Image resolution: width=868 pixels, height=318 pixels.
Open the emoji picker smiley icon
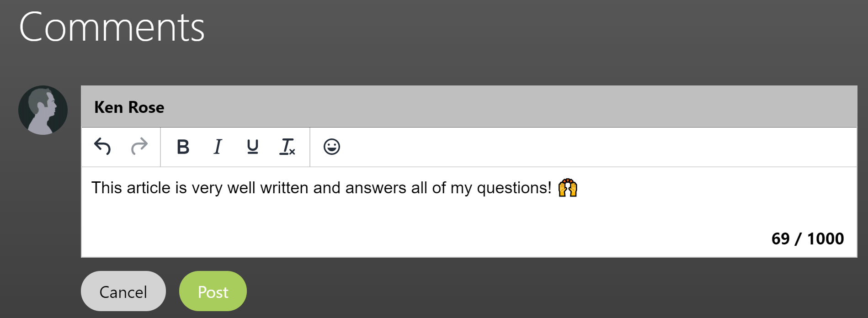[x=332, y=147]
